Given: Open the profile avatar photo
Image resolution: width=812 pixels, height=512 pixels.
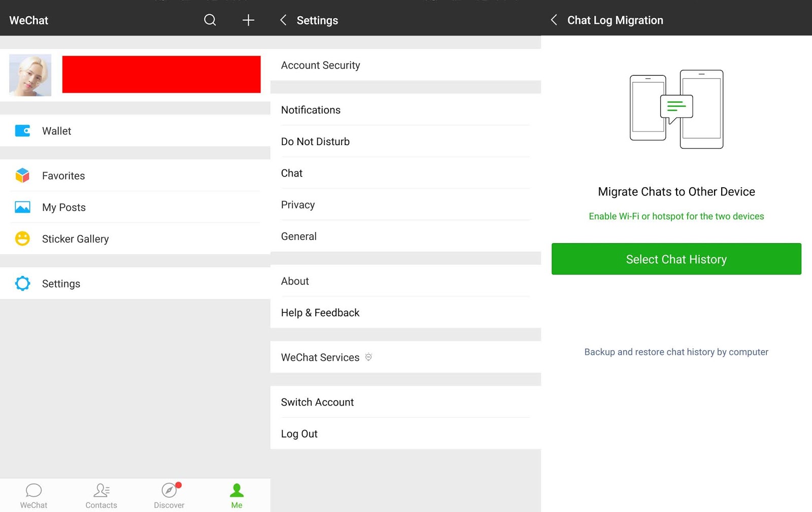Looking at the screenshot, I should tap(30, 75).
